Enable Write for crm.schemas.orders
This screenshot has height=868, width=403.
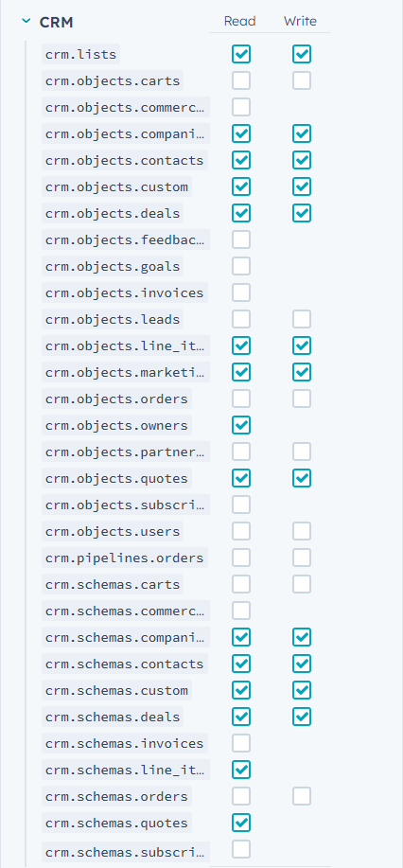[x=302, y=796]
